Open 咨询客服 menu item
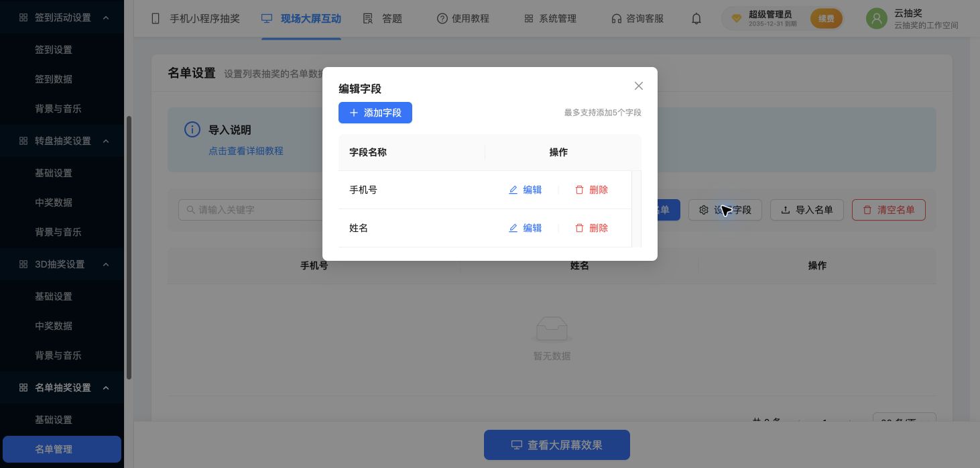Image resolution: width=980 pixels, height=468 pixels. tap(637, 19)
